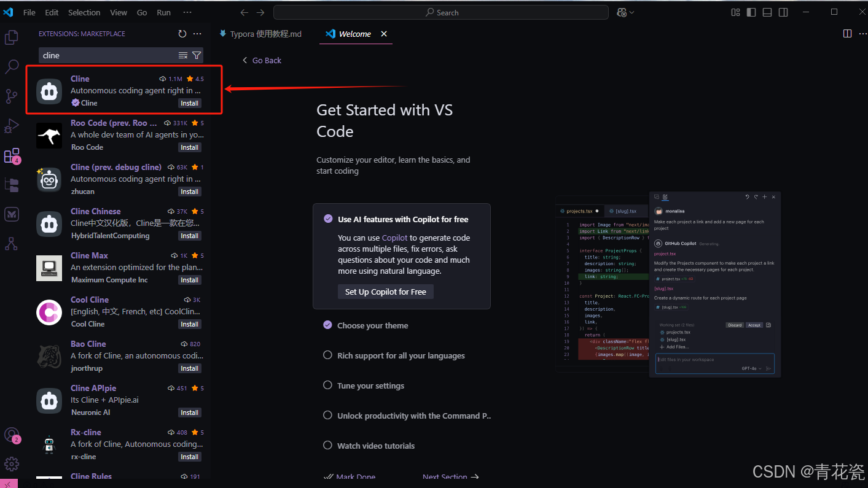Viewport: 868px width, 488px height.
Task: Toggle secondary side bar layout icon
Action: point(783,12)
